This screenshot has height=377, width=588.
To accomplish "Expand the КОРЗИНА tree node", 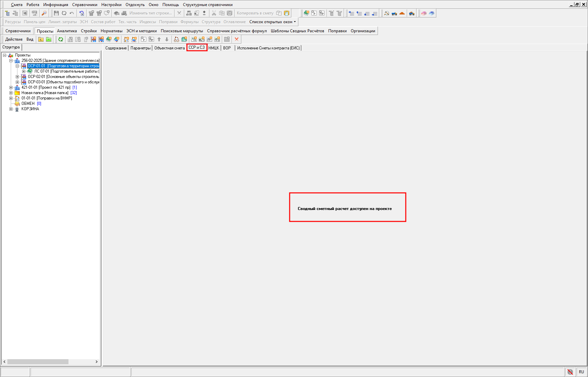I will point(11,109).
